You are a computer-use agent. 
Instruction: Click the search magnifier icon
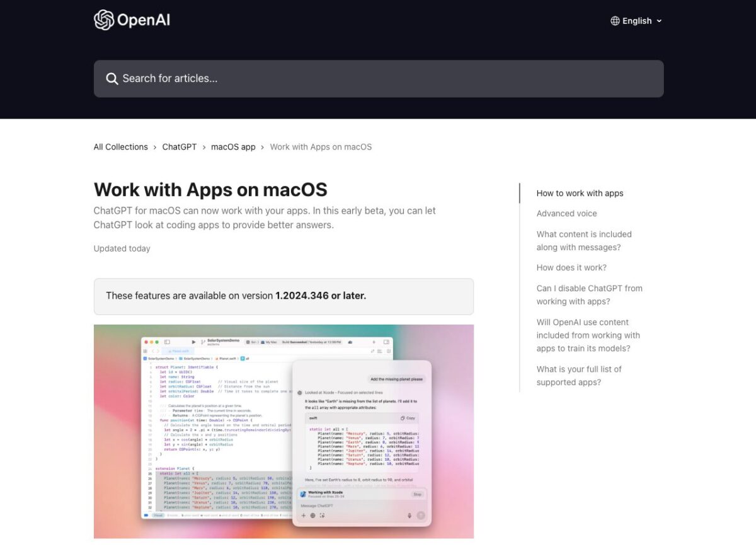(x=112, y=78)
